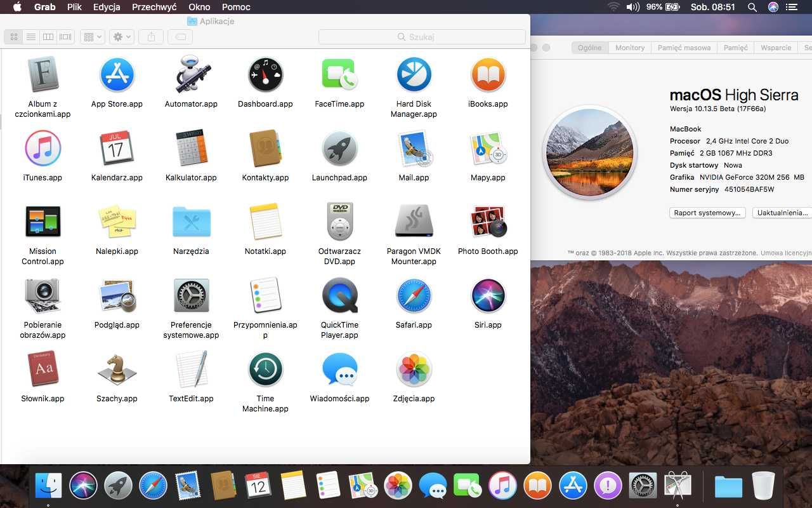This screenshot has width=812, height=508.
Task: Select the QuickTime Player.app icon
Action: coord(339,295)
